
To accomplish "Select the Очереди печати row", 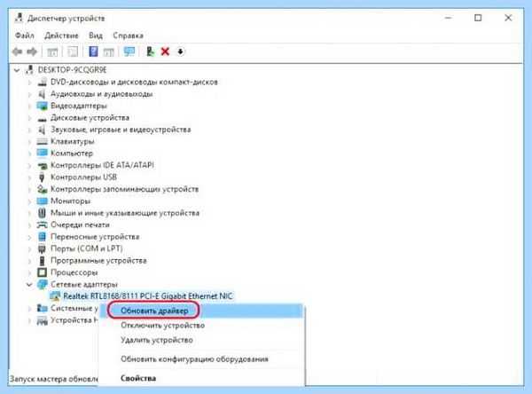I will click(80, 225).
